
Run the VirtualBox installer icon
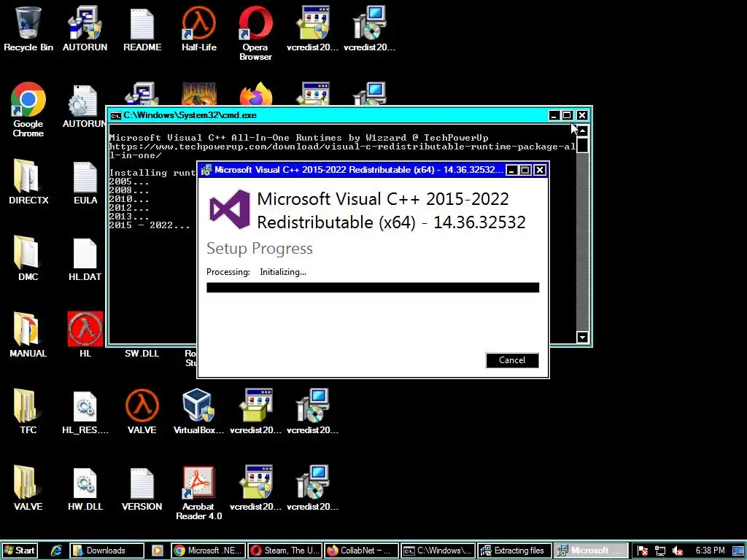(198, 412)
